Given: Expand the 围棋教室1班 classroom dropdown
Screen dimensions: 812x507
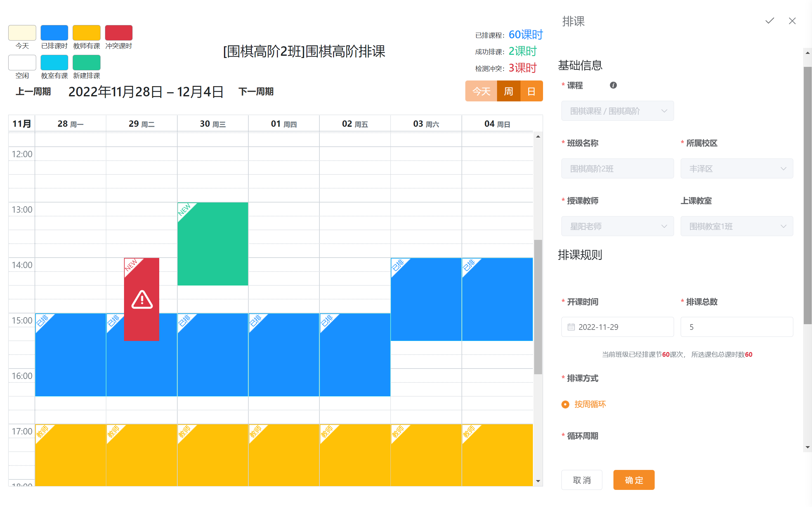Looking at the screenshot, I should point(737,226).
